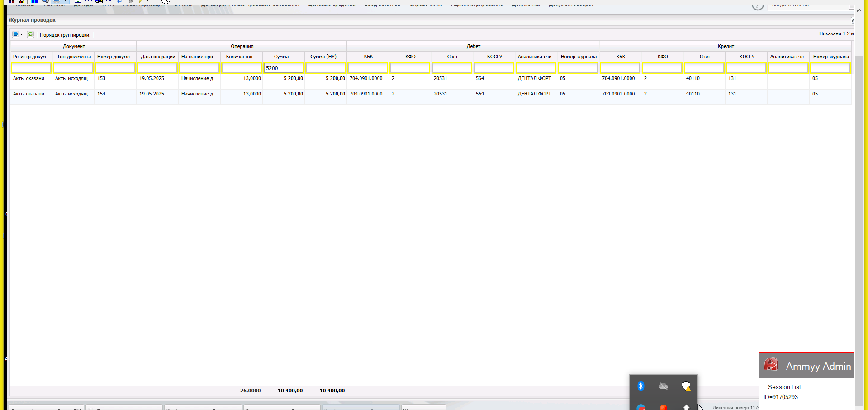Image resolution: width=868 pixels, height=410 pixels.
Task: Sort by the Количество column header
Action: 242,57
